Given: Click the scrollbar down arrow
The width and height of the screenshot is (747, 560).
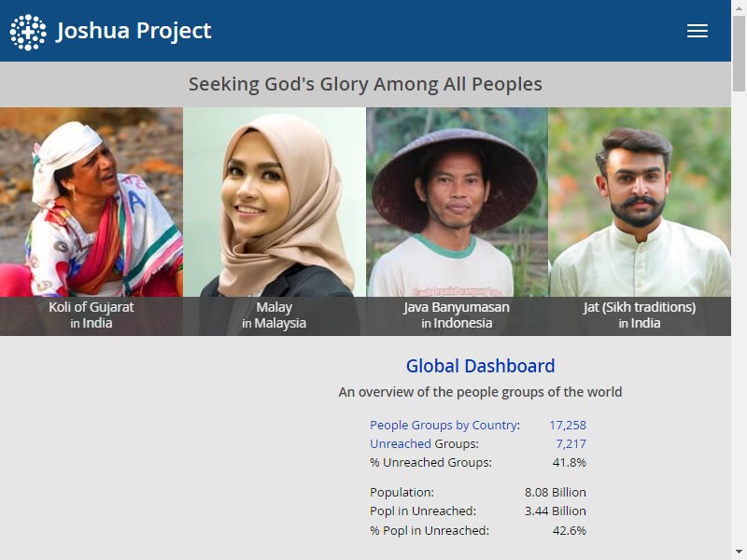Looking at the screenshot, I should (x=739, y=553).
